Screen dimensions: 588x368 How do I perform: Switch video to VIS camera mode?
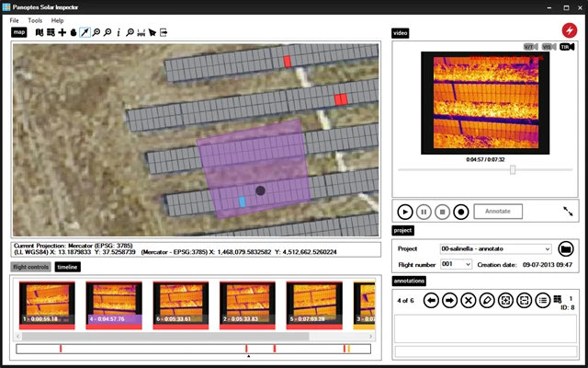[548, 46]
